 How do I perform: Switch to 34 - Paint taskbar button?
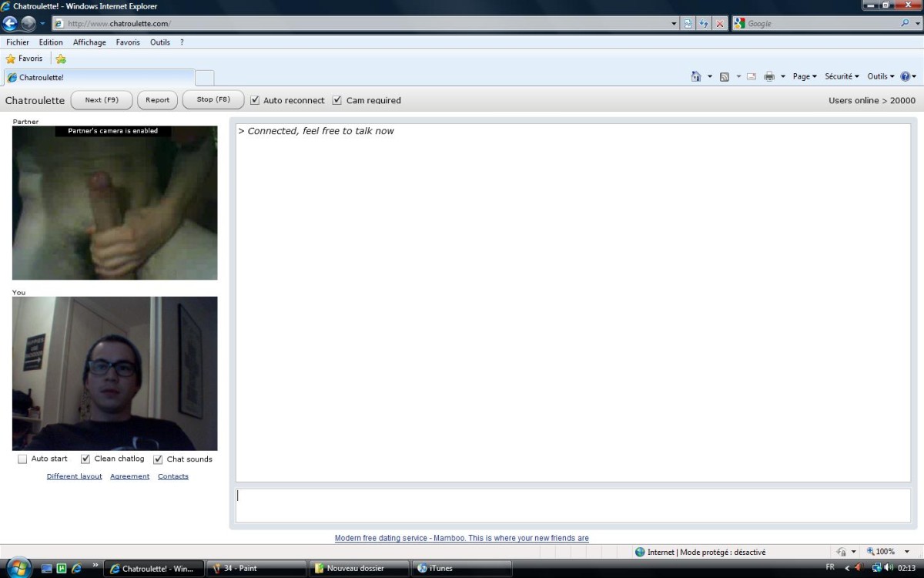pos(256,569)
